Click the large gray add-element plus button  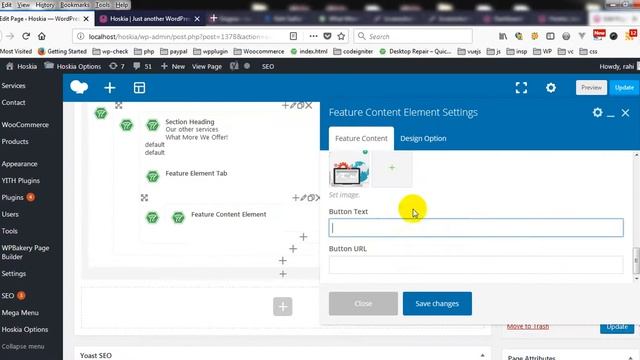(282, 307)
